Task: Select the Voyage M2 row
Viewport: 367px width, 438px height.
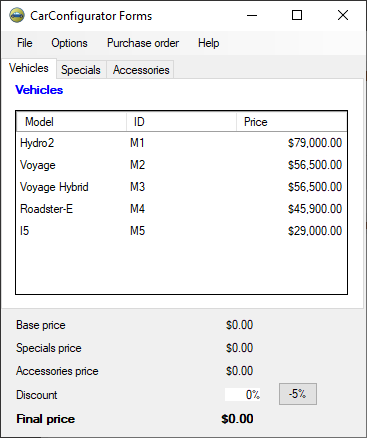Action: tap(181, 165)
